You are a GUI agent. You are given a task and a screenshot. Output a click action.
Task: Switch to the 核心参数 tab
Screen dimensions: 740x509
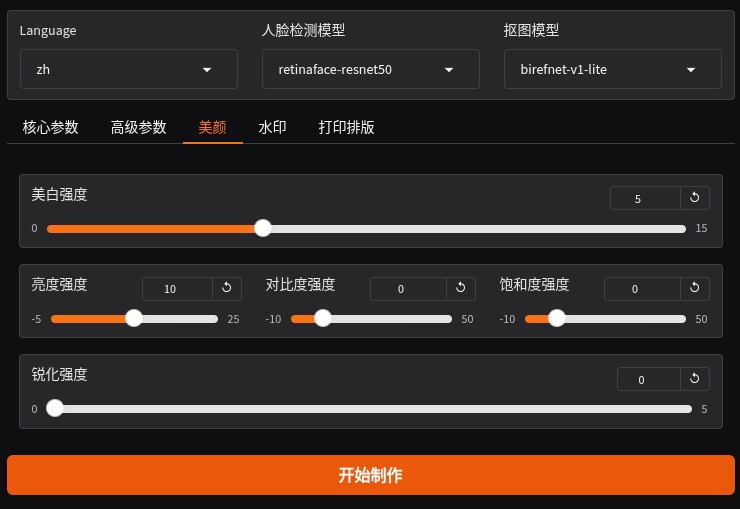(x=50, y=127)
